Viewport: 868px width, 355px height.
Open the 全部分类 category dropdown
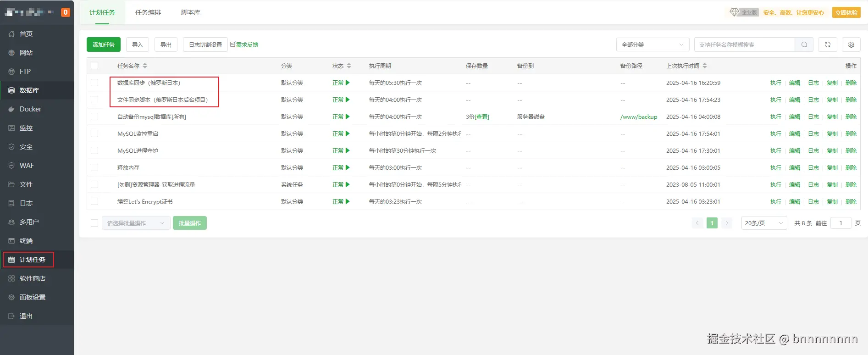[652, 44]
